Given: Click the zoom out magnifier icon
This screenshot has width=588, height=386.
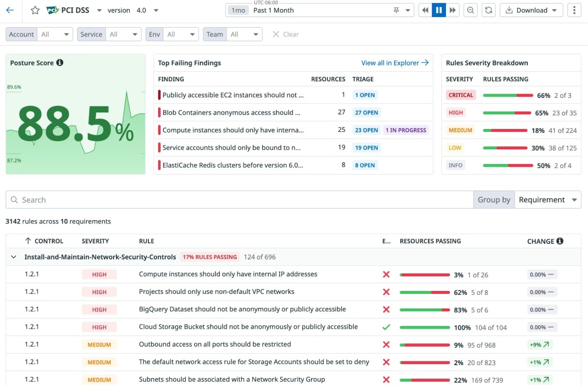Looking at the screenshot, I should tap(470, 10).
